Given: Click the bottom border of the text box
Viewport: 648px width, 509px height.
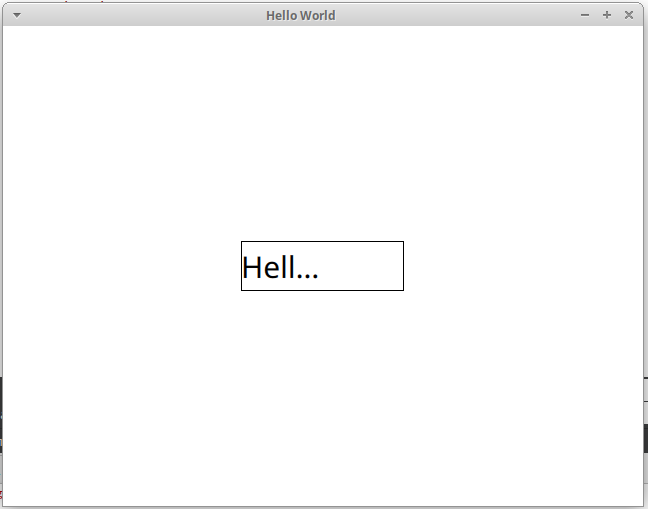Looking at the screenshot, I should pyautogui.click(x=322, y=290).
